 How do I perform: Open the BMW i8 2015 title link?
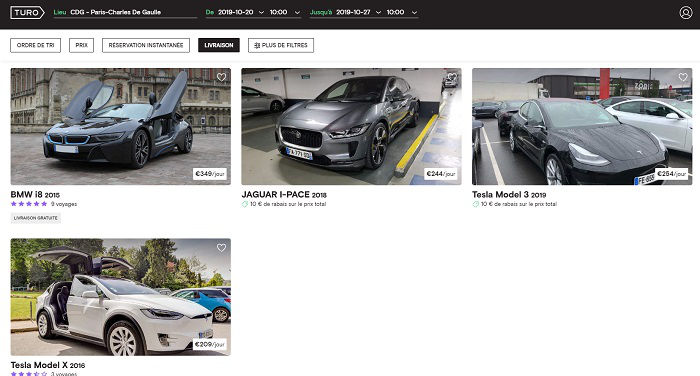click(35, 195)
